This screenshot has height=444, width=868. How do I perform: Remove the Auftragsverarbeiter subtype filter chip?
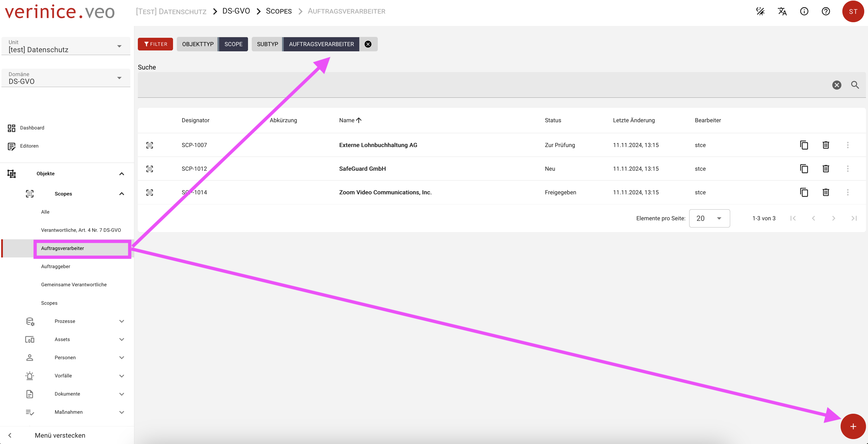(368, 44)
